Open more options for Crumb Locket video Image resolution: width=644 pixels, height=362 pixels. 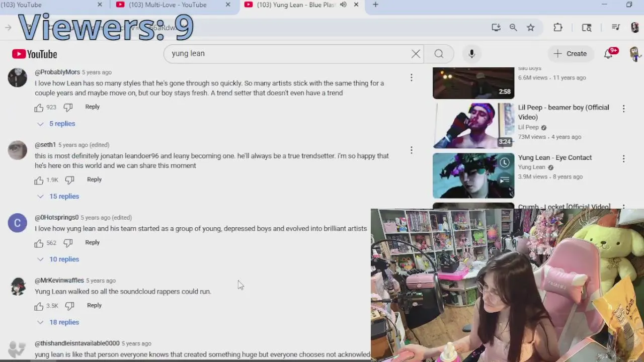(623, 207)
